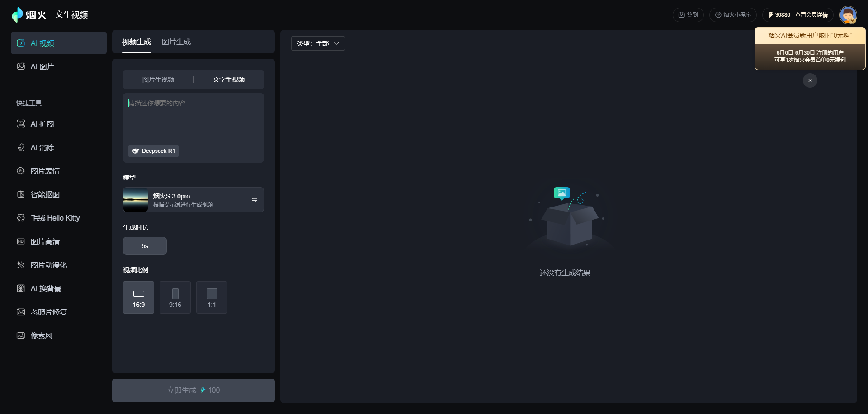Click the 老照片修复 icon

point(21,312)
